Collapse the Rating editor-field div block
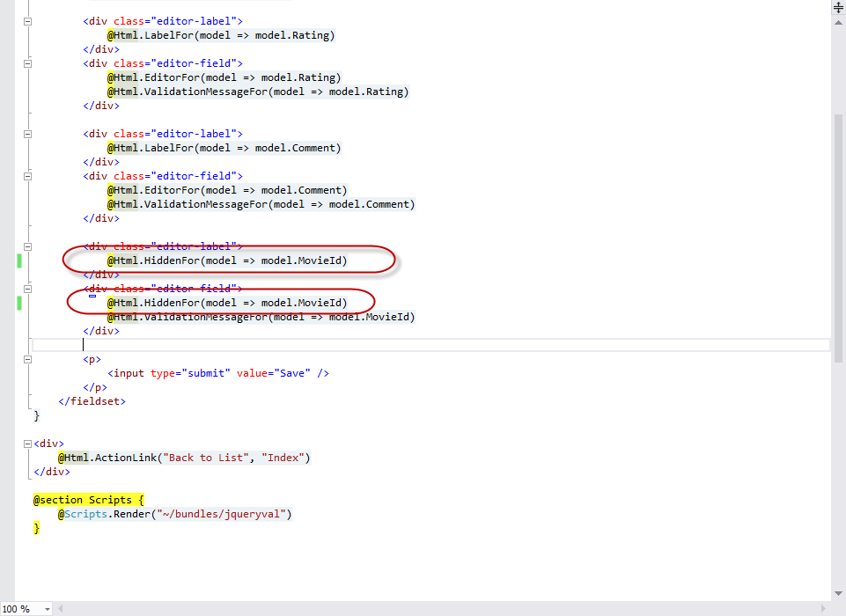 click(x=27, y=63)
